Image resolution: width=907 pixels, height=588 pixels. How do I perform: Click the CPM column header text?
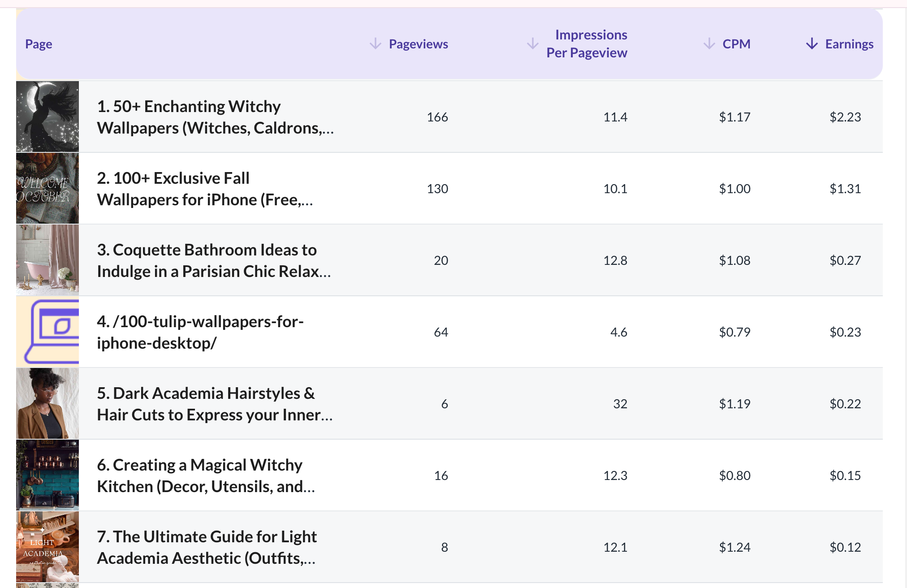[736, 44]
